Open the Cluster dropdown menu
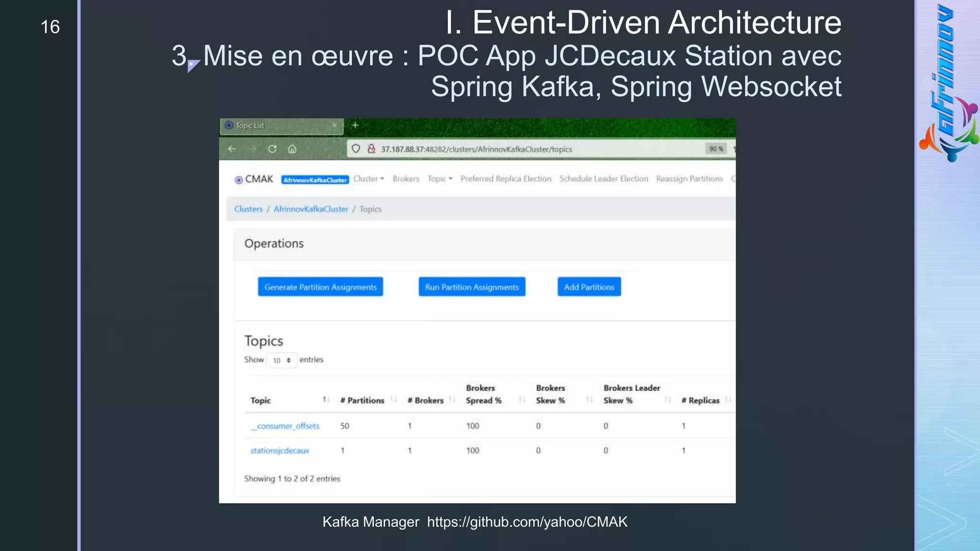Viewport: 980px width, 551px height. tap(368, 179)
